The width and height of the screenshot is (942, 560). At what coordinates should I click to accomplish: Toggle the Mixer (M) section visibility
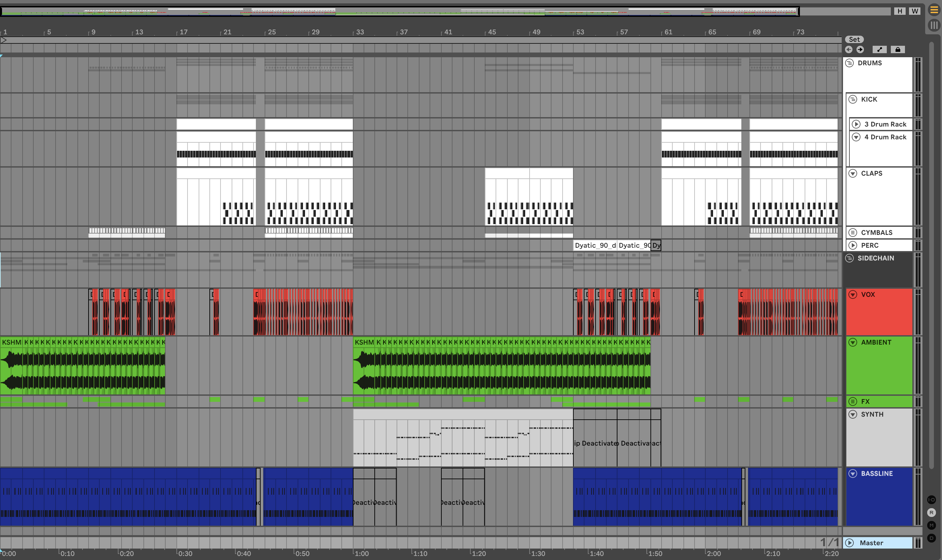click(932, 525)
